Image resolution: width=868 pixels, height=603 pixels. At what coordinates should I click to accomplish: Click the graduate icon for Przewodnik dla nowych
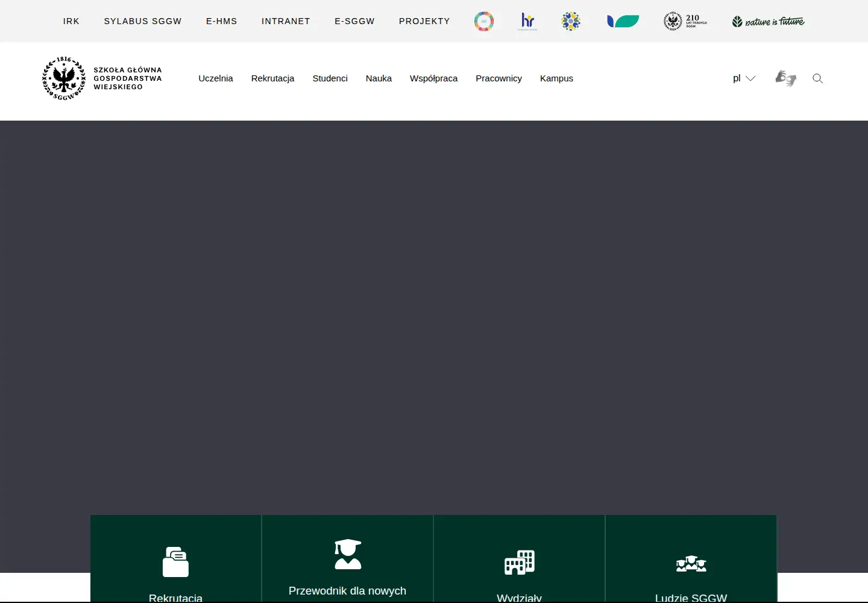(x=348, y=554)
